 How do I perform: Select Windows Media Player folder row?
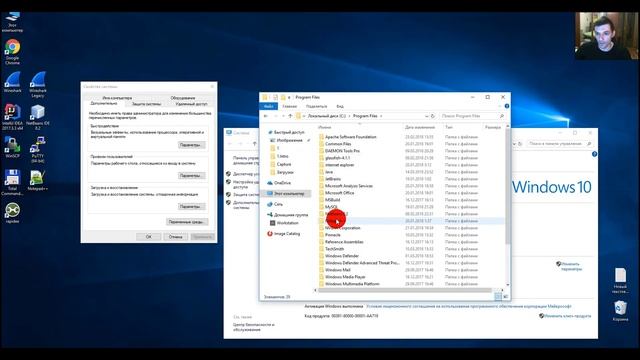tap(410, 277)
